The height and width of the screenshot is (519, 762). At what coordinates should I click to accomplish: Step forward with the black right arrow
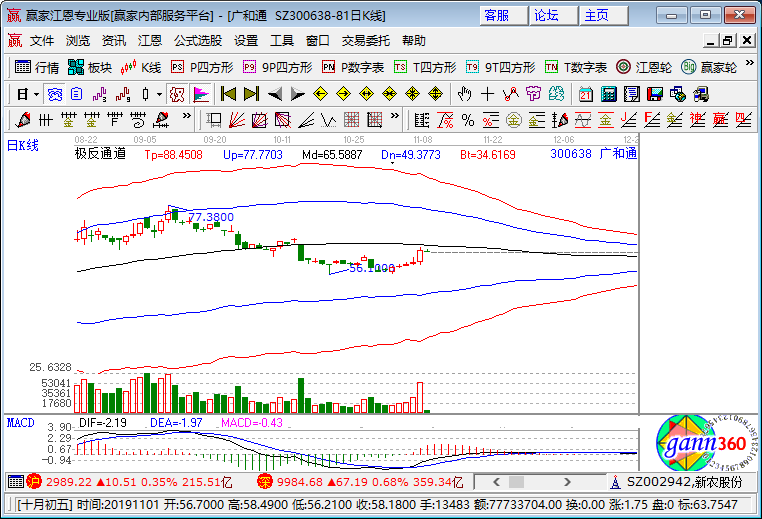297,94
